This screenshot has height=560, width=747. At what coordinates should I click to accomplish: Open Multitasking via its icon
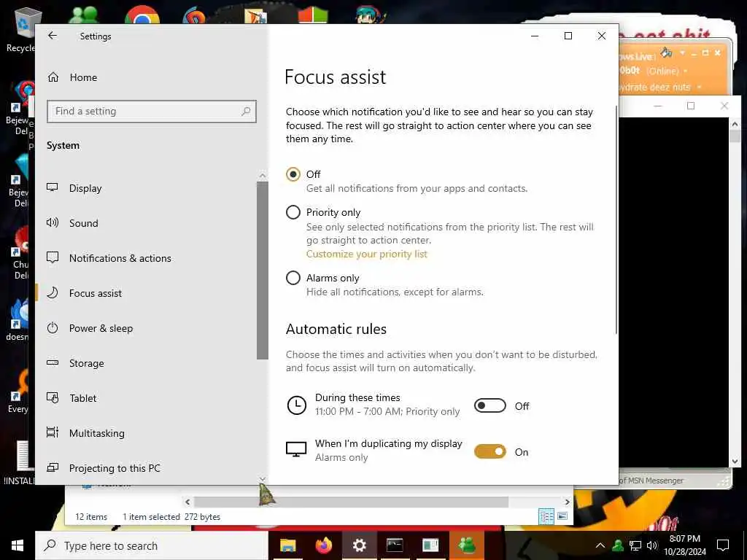click(53, 432)
